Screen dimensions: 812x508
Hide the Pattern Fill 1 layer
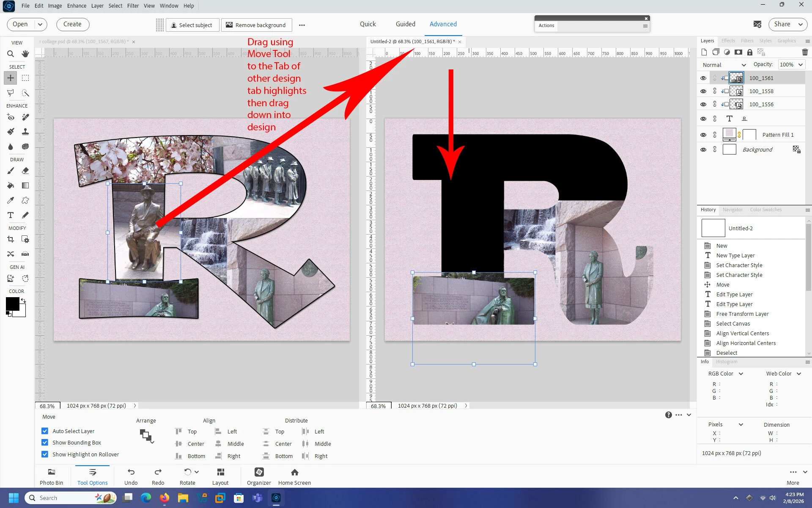(703, 135)
